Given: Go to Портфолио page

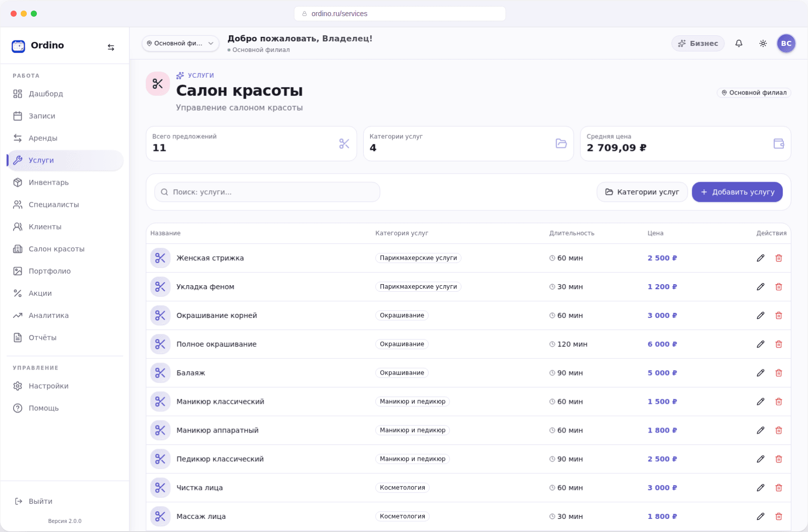Looking at the screenshot, I should (x=65, y=272).
